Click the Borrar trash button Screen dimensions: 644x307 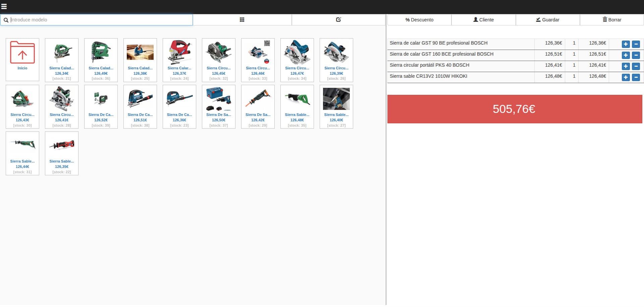612,20
